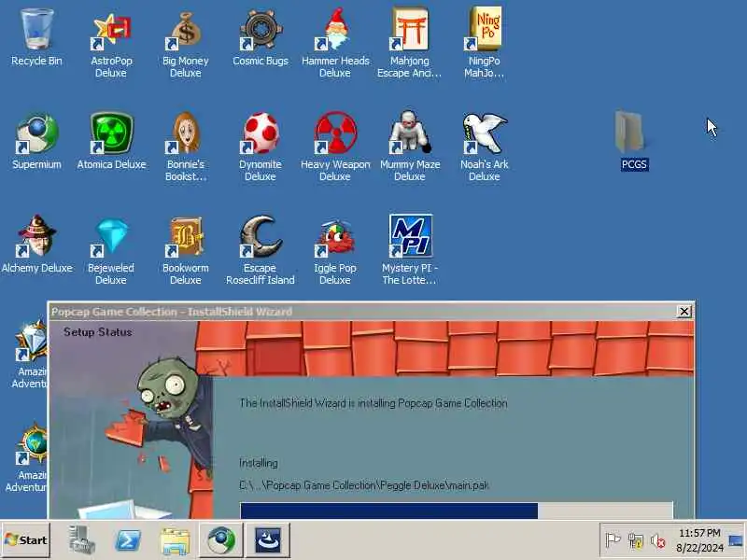The width and height of the screenshot is (747, 560).
Task: Click the muted volume tray icon
Action: (x=658, y=541)
